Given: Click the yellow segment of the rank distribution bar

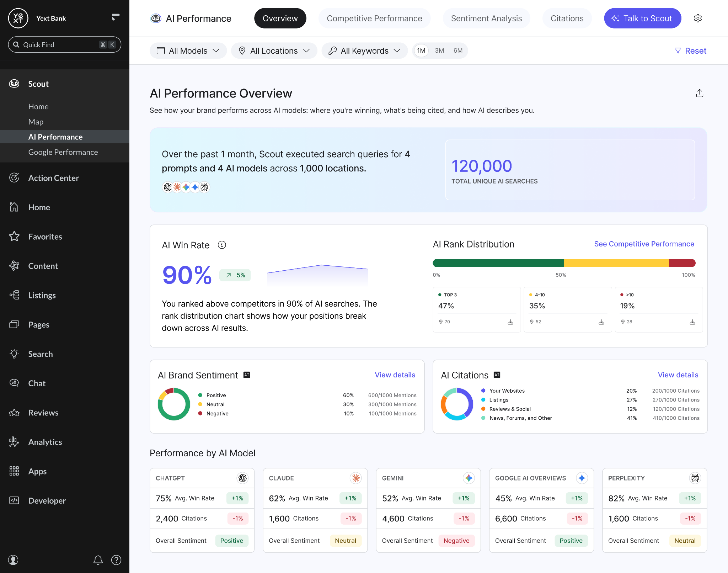Looking at the screenshot, I should click(616, 263).
